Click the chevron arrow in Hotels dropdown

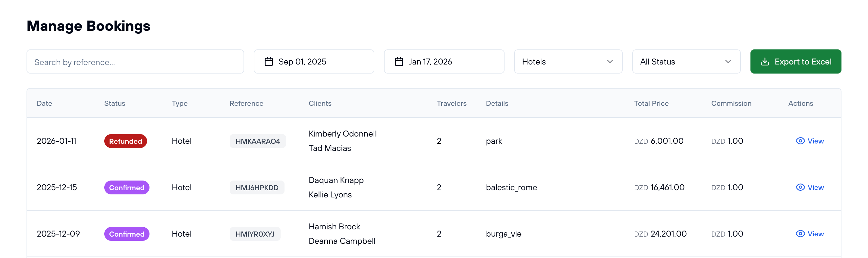(609, 62)
